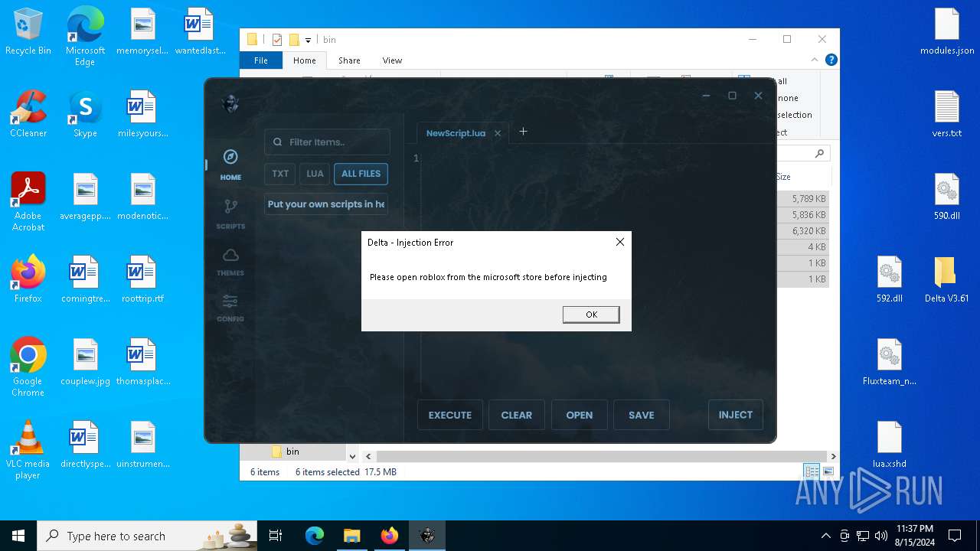Viewport: 980px width, 551px height.
Task: Select the 590.dll file on desktop
Action: (947, 197)
